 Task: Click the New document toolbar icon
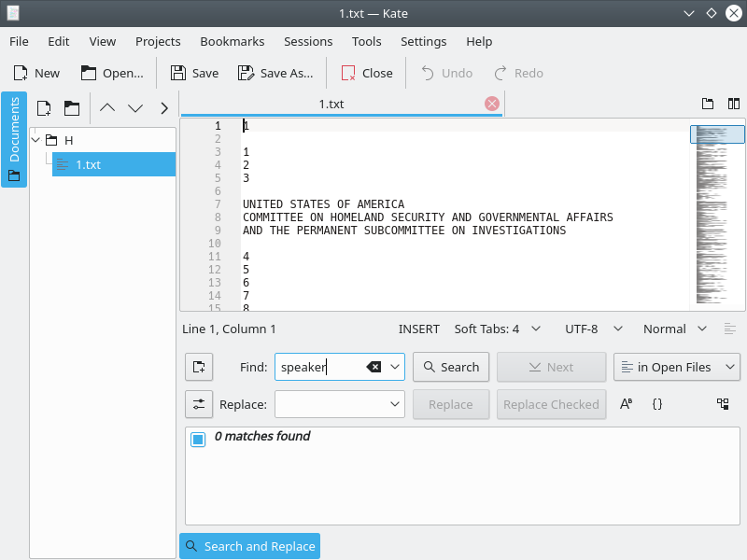pos(21,74)
